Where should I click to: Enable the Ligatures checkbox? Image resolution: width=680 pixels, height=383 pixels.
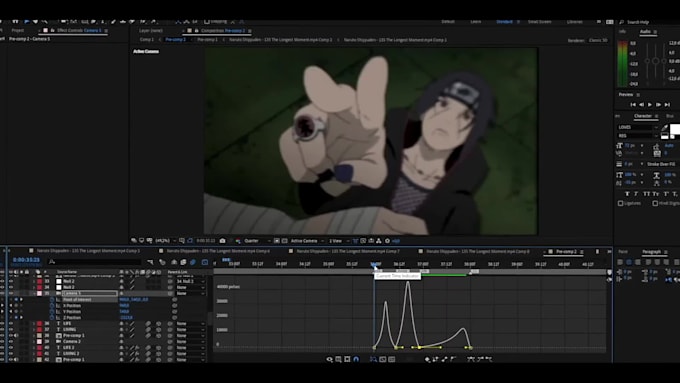coord(621,203)
